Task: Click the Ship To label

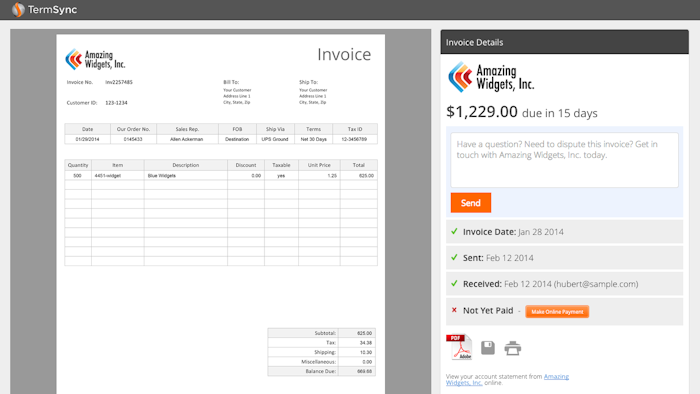Action: click(x=308, y=82)
